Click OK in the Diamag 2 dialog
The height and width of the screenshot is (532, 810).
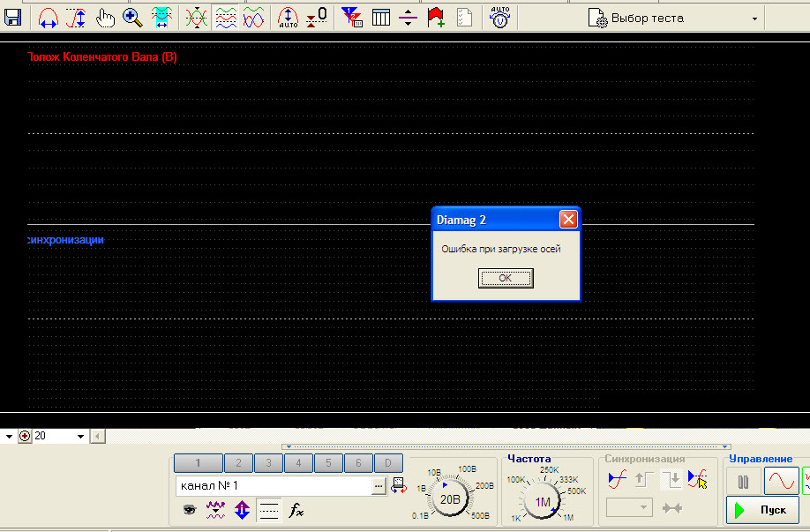tap(506, 278)
